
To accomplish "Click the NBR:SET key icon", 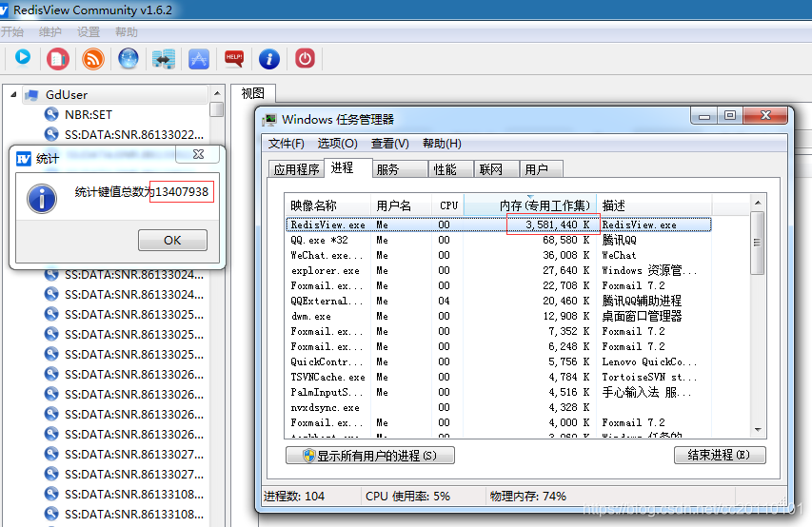I will click(51, 114).
